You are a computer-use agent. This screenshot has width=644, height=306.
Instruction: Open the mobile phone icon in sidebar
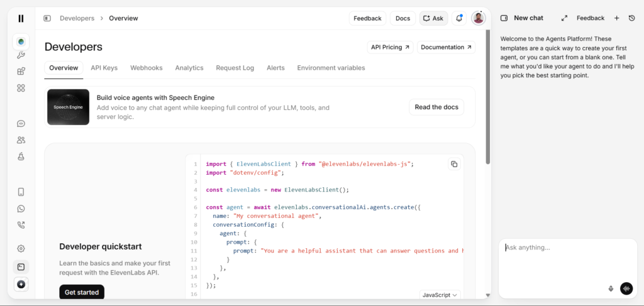coord(21,192)
